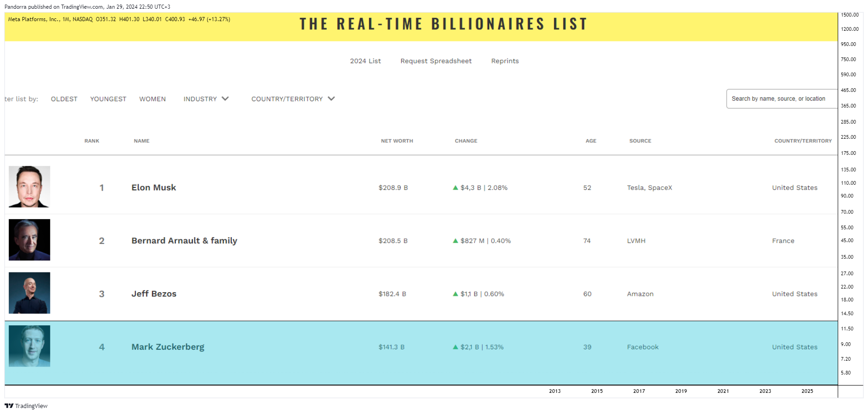The image size is (868, 414).
Task: Sort by the RANK column header
Action: pos(92,141)
